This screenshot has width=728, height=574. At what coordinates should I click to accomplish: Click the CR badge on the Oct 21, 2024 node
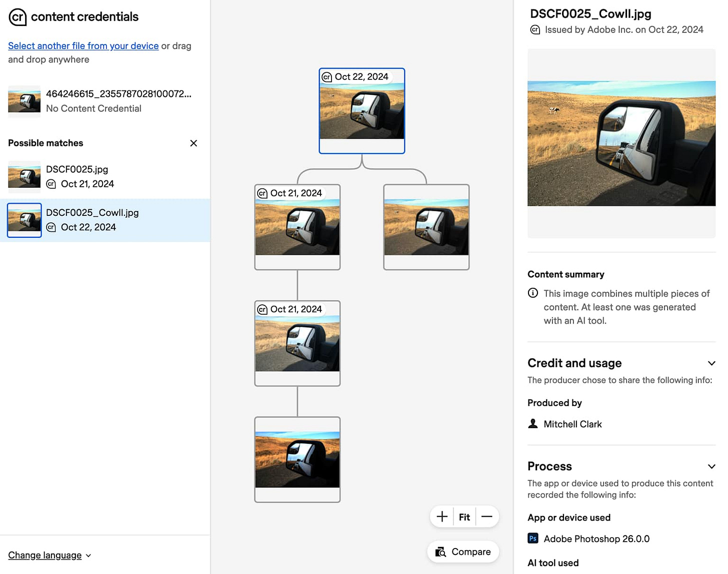(263, 193)
